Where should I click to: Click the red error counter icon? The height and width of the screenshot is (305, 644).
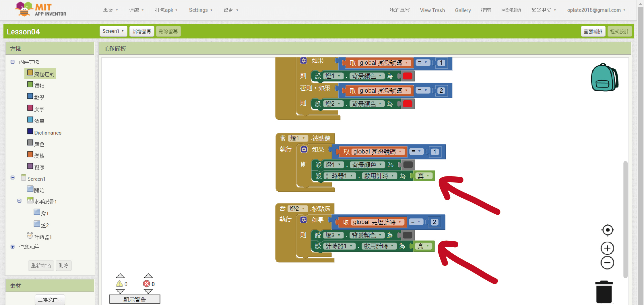pos(147,284)
